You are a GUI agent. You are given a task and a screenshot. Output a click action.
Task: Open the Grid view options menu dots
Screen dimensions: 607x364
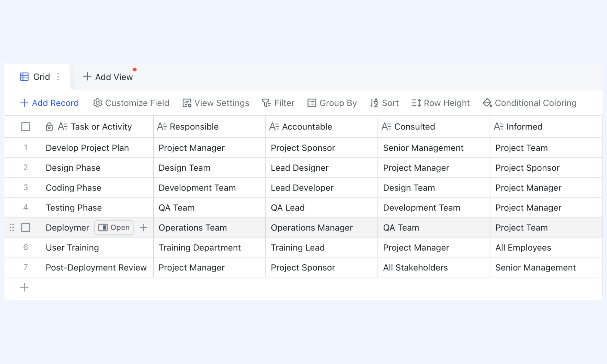point(58,77)
